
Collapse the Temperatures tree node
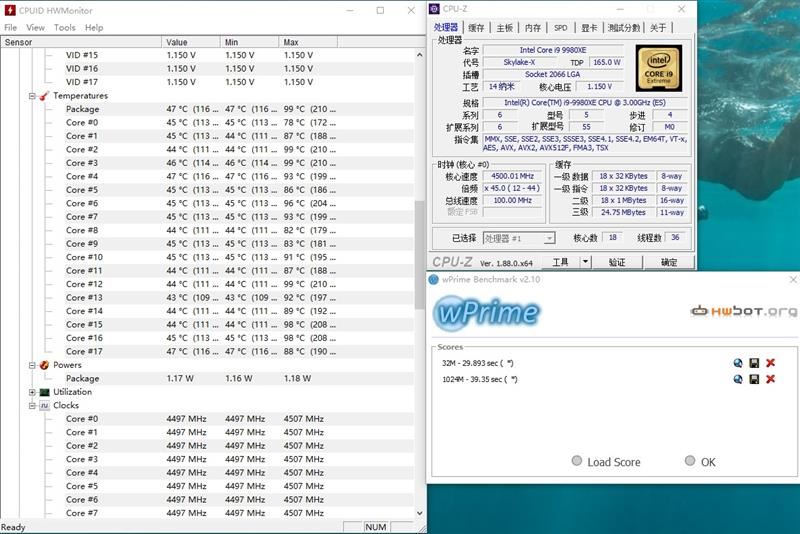tap(32, 96)
